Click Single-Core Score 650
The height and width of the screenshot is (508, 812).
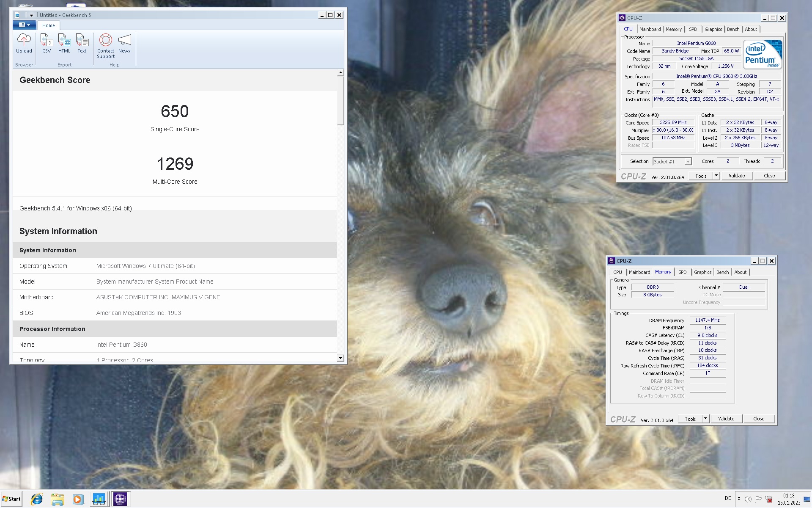pyautogui.click(x=175, y=112)
